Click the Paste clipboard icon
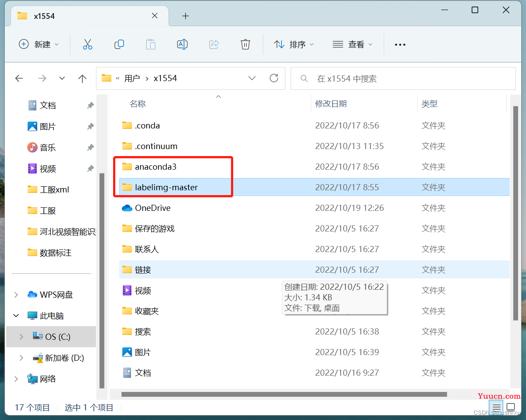 [150, 44]
